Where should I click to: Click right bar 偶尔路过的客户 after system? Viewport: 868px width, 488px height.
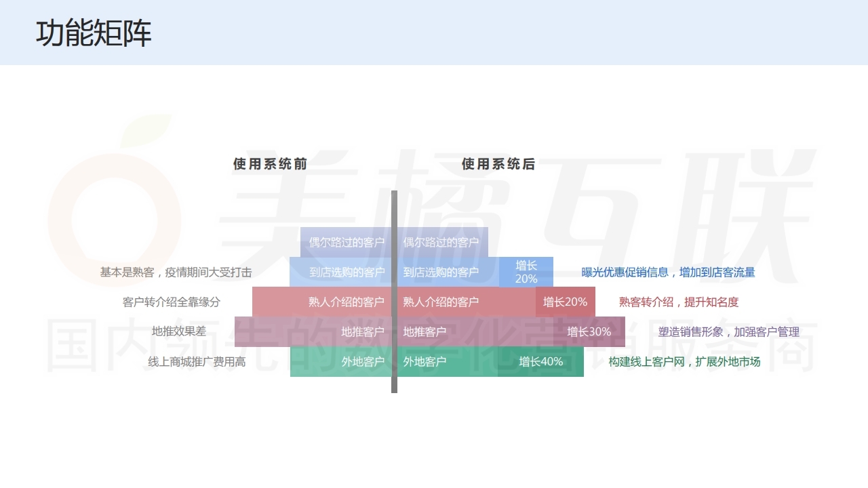point(442,242)
